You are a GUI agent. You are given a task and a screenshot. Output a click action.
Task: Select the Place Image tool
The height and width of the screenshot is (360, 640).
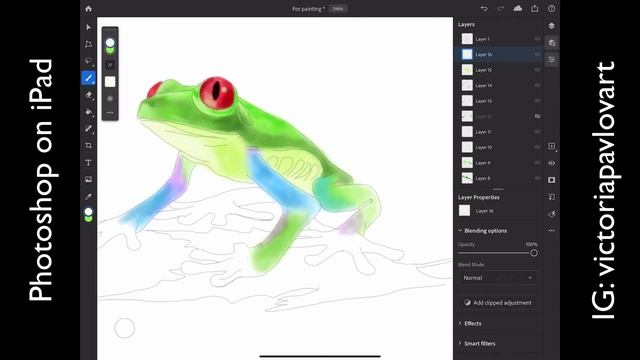pyautogui.click(x=89, y=179)
